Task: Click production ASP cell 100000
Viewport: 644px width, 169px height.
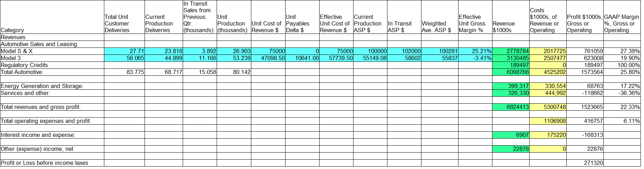Action: coord(370,51)
